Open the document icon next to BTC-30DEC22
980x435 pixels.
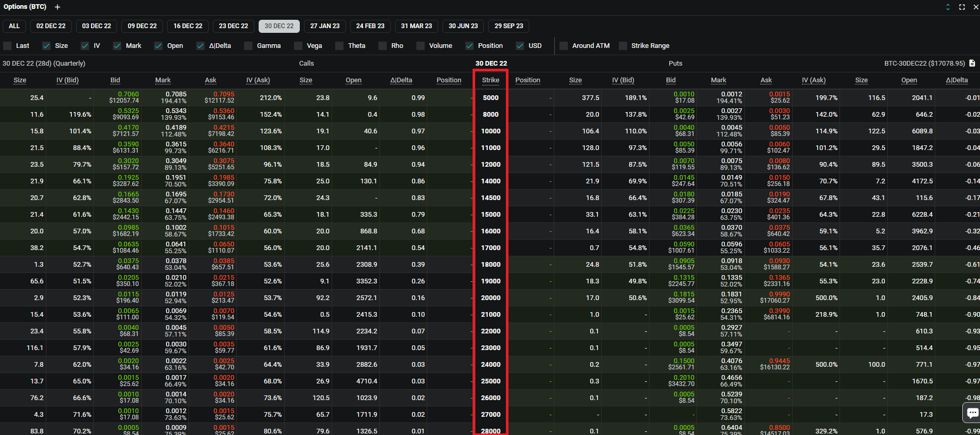click(x=972, y=64)
